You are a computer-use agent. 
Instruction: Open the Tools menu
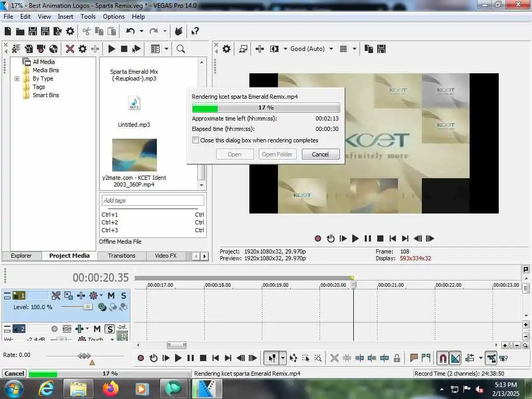pyautogui.click(x=88, y=17)
